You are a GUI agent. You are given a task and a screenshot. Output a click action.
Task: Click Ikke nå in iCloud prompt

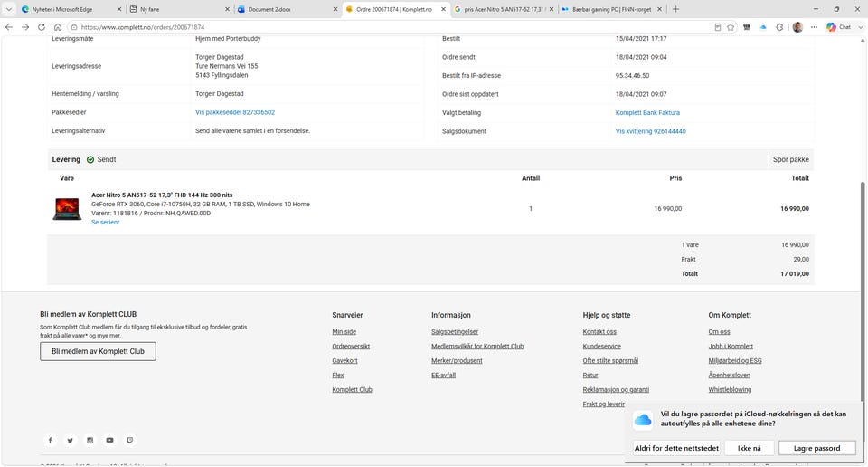[x=749, y=448]
